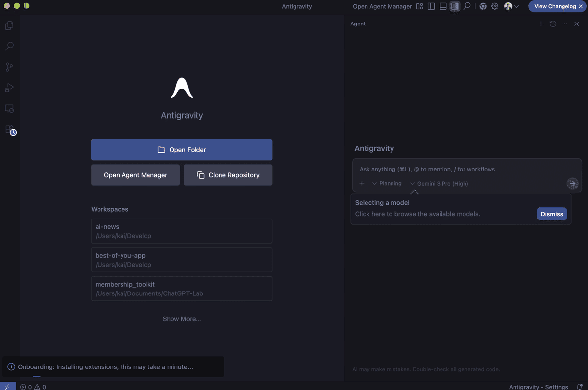View past conversations history icon

(x=553, y=24)
